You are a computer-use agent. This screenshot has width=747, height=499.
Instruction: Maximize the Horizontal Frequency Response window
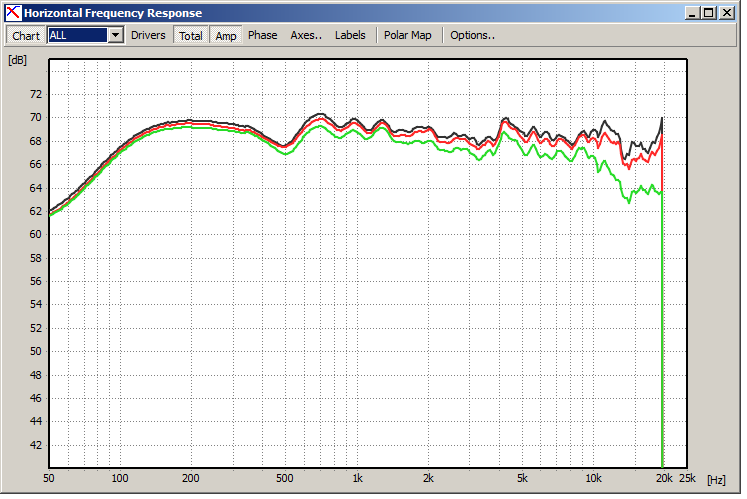coord(709,13)
